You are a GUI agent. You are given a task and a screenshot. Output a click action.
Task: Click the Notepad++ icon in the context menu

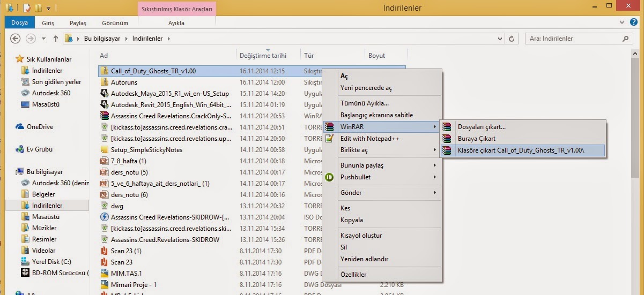(329, 139)
